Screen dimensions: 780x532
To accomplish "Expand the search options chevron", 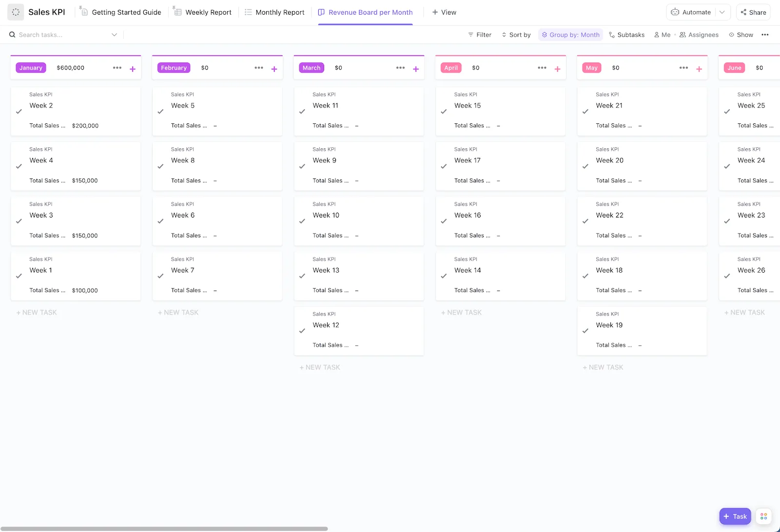I will point(114,35).
